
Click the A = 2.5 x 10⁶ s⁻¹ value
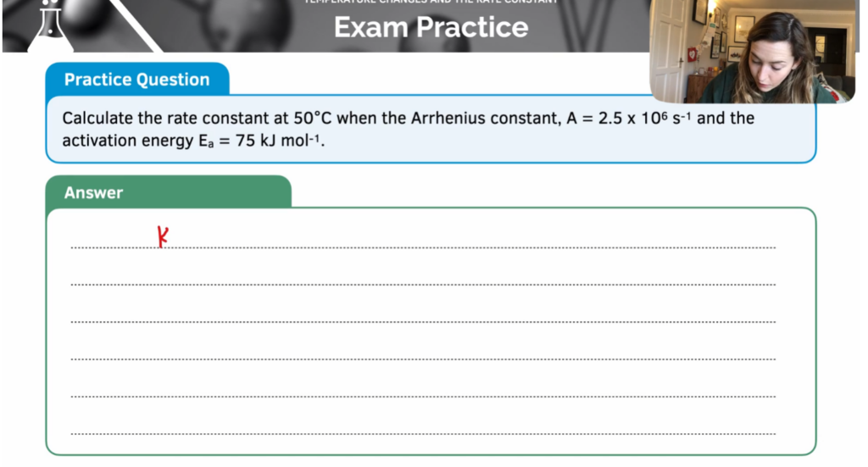point(628,119)
